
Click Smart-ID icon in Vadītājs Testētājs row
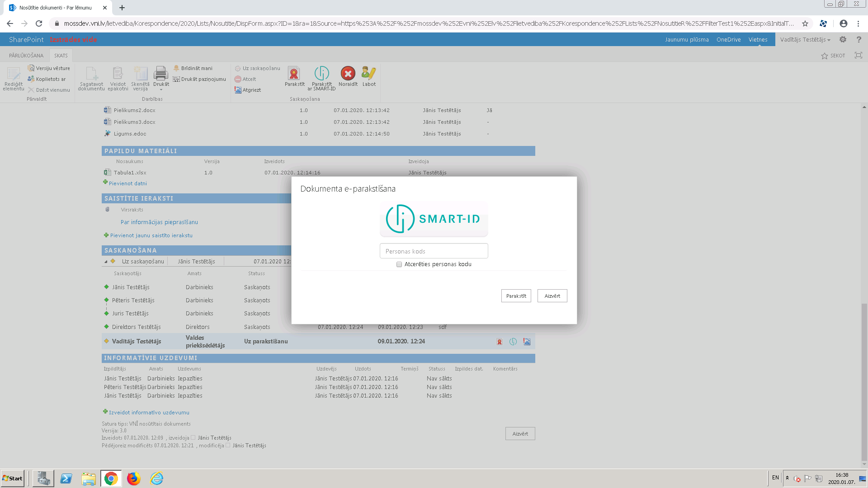tap(513, 342)
